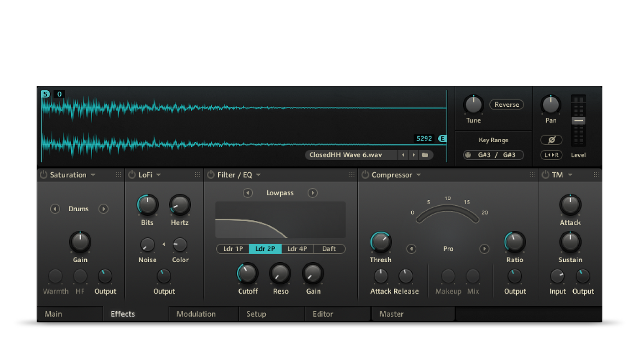Select next compressor mode after Pro
This screenshot has width=639, height=364.
click(484, 249)
